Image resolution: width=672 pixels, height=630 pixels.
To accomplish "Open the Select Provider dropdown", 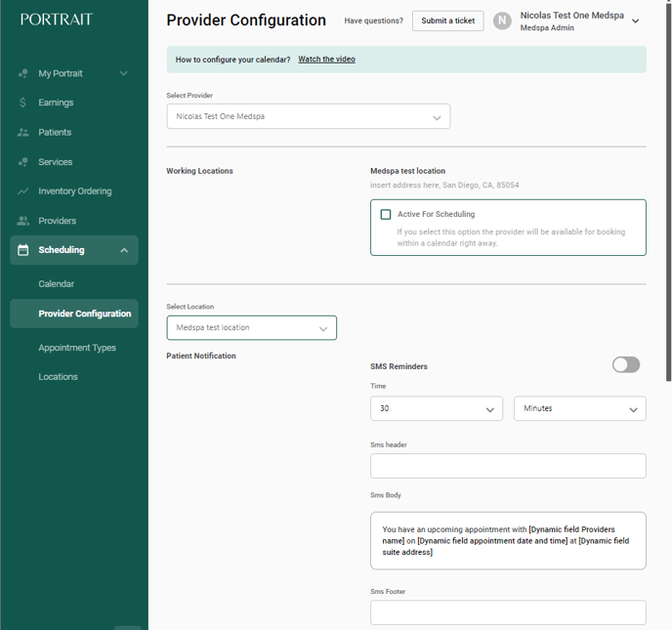I will coord(309,116).
